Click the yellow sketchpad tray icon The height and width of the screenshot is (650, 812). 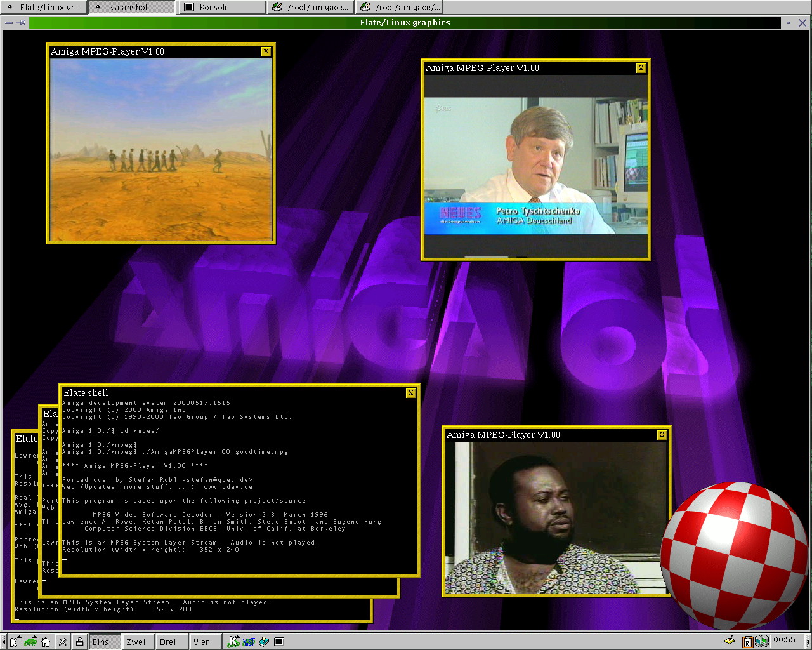730,640
